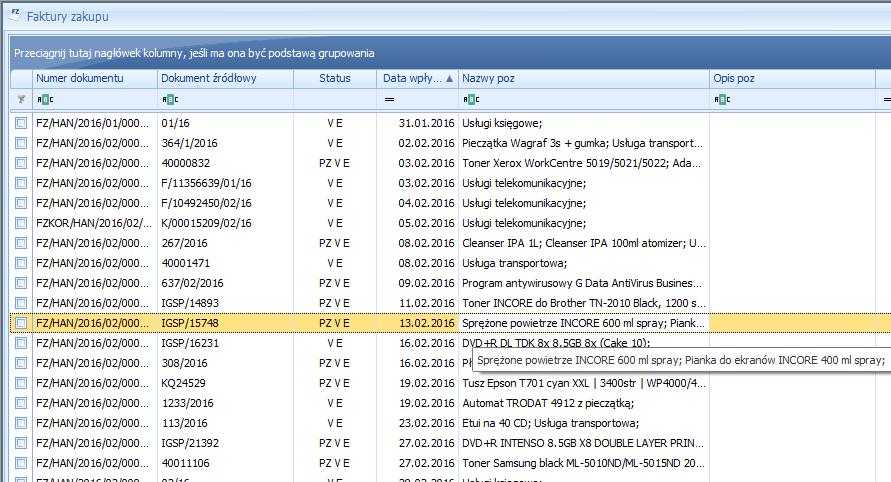Screen dimensions: 891x482
Task: Tick checkbox for row IGSP/14893
Action: 21,303
